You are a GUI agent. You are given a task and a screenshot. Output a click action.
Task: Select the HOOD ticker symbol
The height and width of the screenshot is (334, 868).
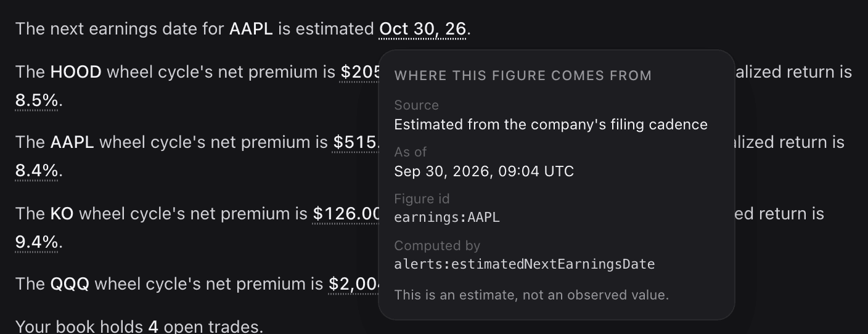pyautogui.click(x=76, y=73)
